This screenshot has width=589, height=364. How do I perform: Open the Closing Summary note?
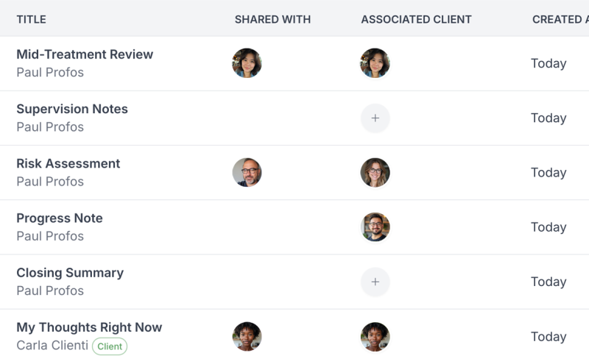click(70, 273)
